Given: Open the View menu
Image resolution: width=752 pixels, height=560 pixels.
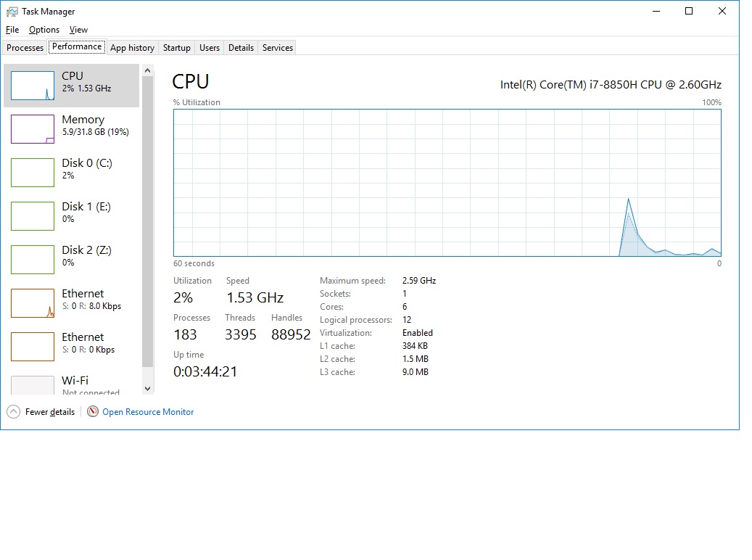Looking at the screenshot, I should pos(78,30).
